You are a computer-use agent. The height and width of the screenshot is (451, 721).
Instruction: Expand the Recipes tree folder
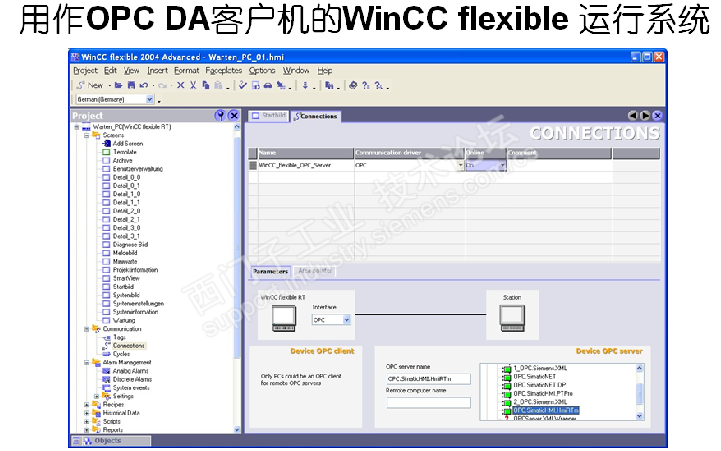point(86,405)
